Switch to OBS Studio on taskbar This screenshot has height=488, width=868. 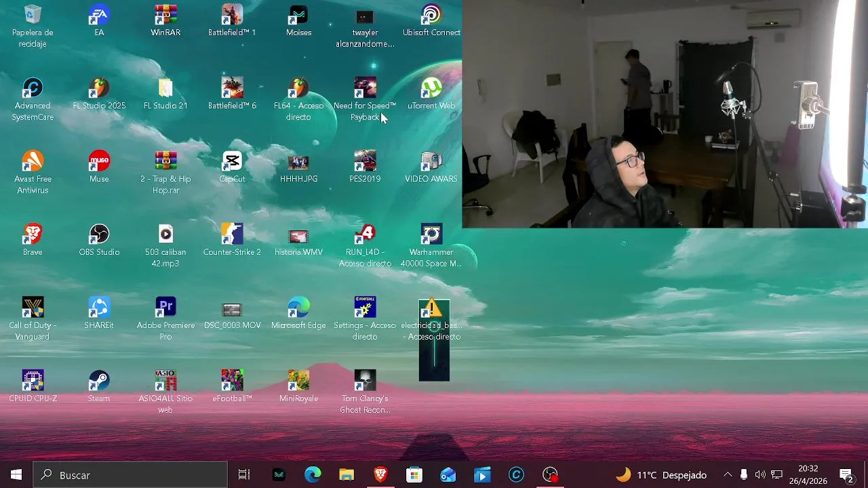click(x=550, y=475)
